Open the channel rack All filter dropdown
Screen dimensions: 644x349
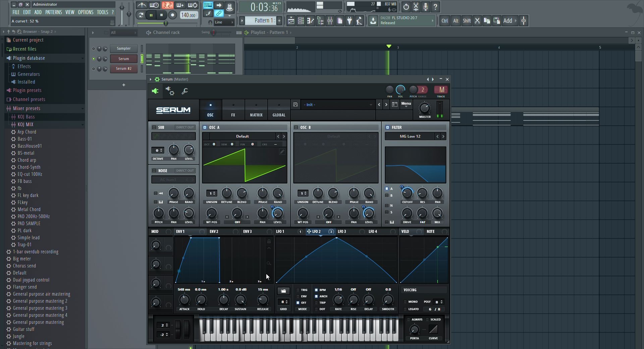(x=123, y=33)
